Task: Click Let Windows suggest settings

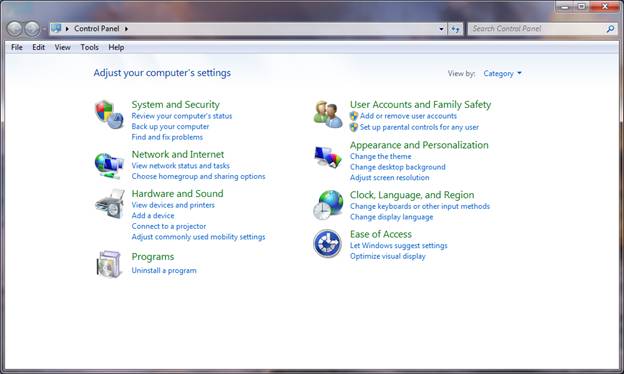Action: (399, 246)
